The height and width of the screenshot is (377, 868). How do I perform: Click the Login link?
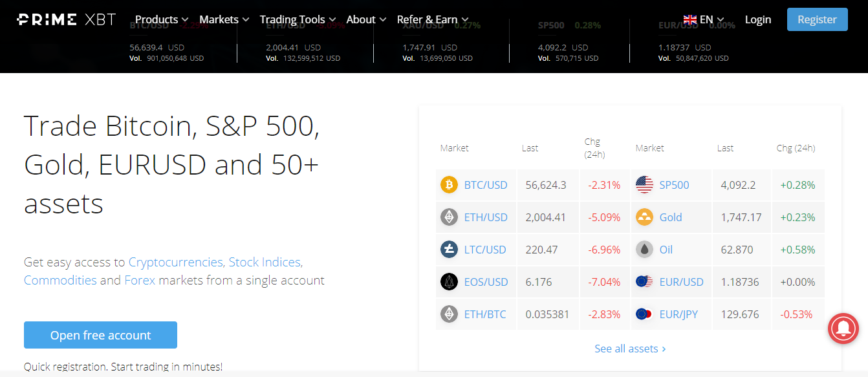pos(757,19)
